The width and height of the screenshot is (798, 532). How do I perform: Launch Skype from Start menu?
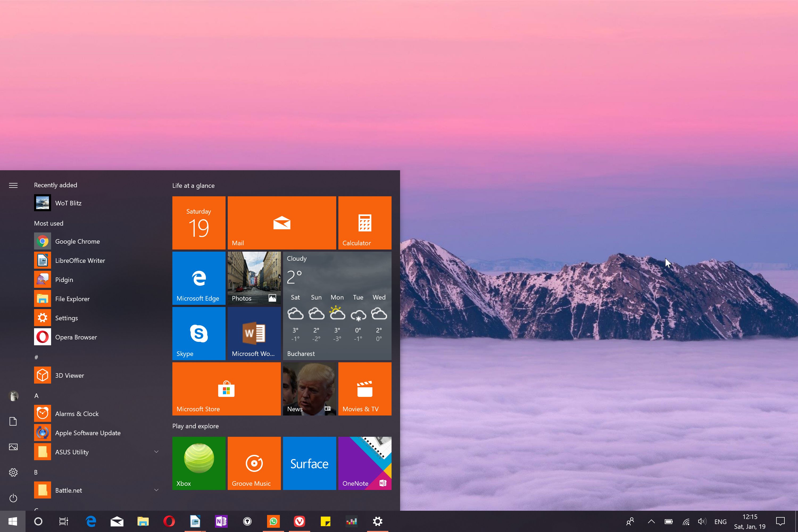pyautogui.click(x=198, y=334)
